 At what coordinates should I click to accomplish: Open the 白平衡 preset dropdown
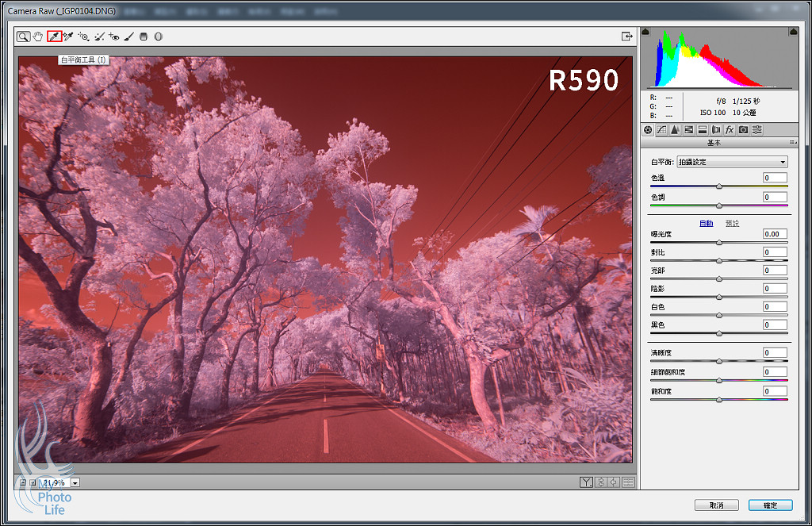(x=732, y=162)
